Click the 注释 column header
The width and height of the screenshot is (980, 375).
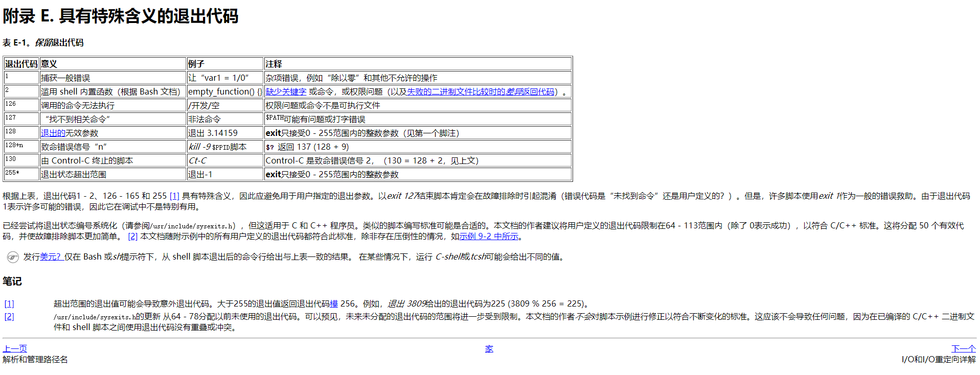coord(418,64)
